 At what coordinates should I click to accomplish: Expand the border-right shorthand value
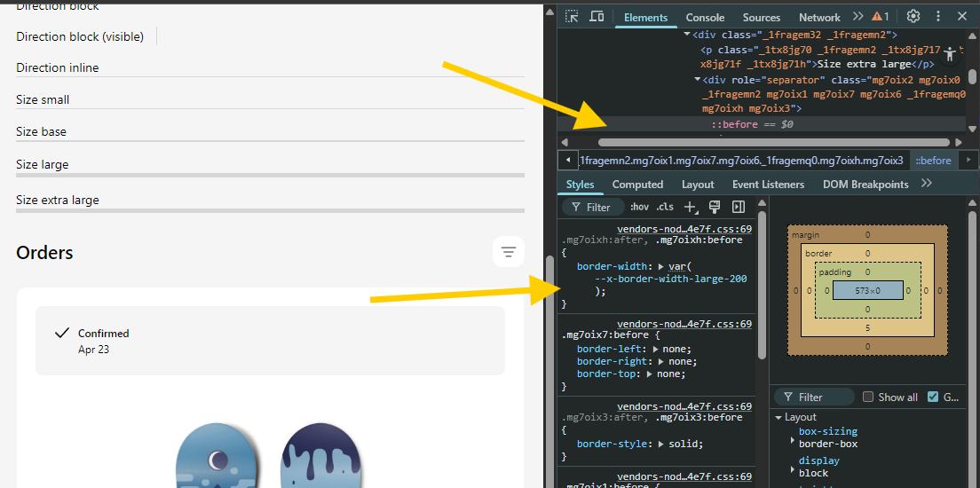coord(662,362)
